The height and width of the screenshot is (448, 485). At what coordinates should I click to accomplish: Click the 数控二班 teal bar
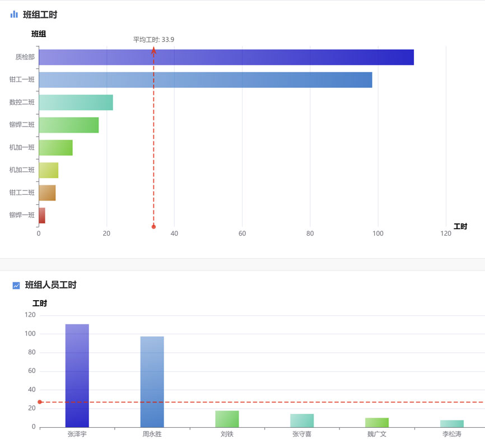click(76, 102)
